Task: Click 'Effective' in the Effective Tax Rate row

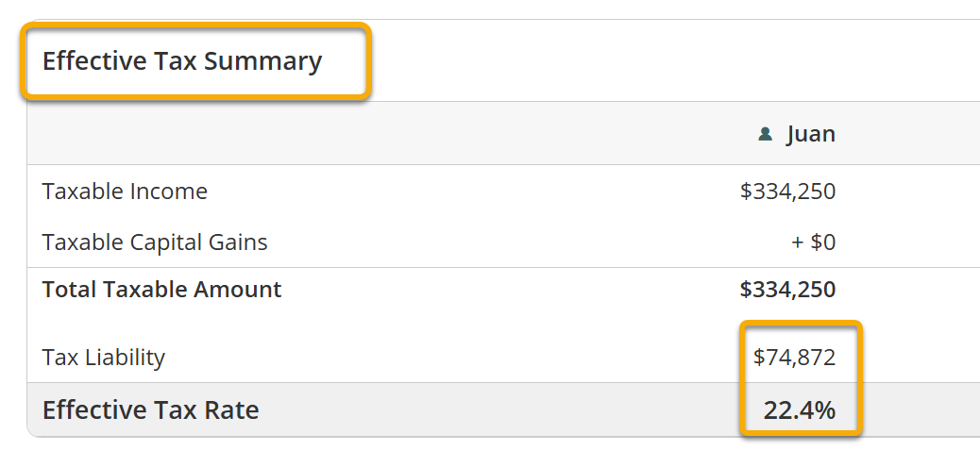Action: click(93, 410)
